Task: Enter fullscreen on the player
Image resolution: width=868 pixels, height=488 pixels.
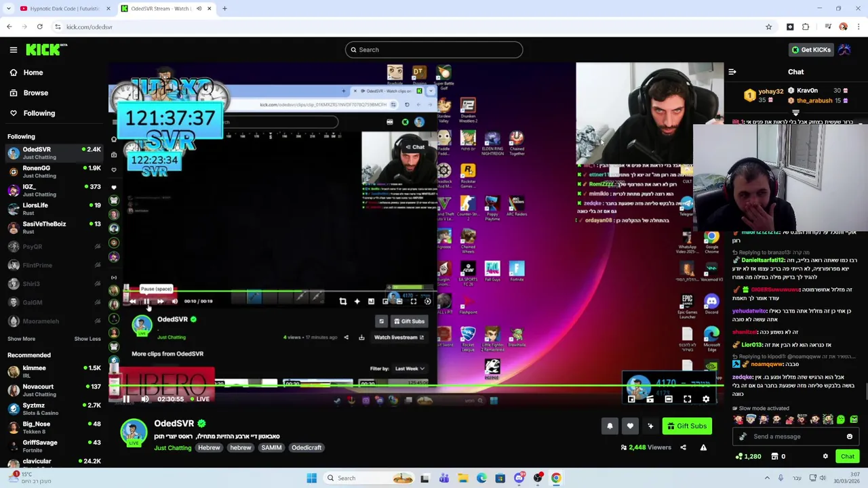Action: point(687,399)
